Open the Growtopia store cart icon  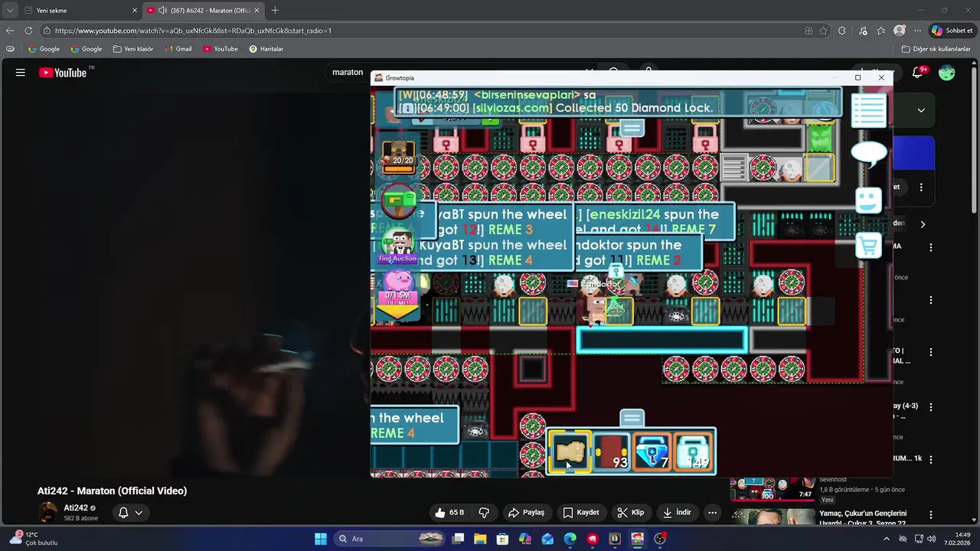coord(868,247)
